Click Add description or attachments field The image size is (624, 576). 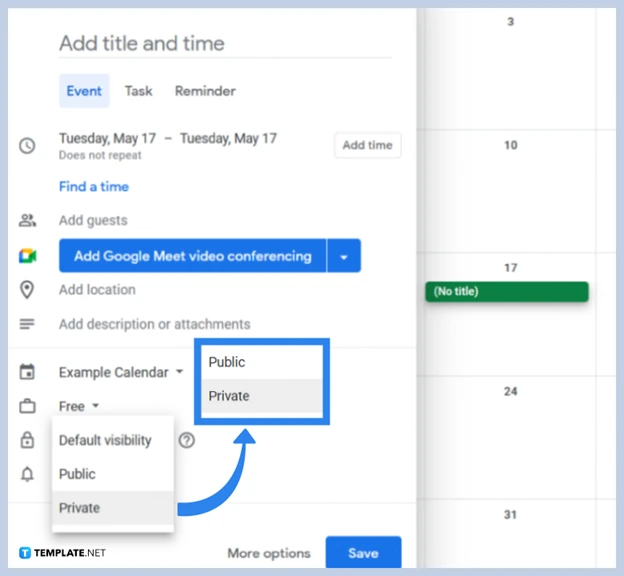click(154, 324)
